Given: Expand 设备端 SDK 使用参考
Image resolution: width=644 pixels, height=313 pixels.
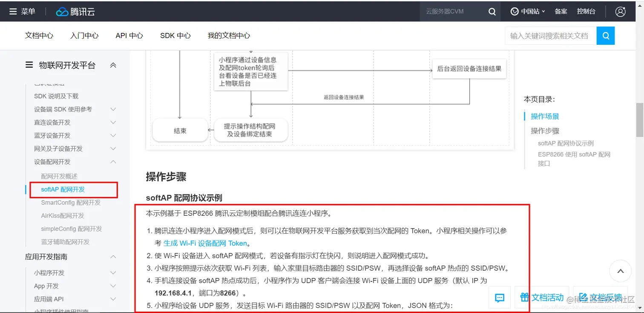Looking at the screenshot, I should pyautogui.click(x=113, y=109).
